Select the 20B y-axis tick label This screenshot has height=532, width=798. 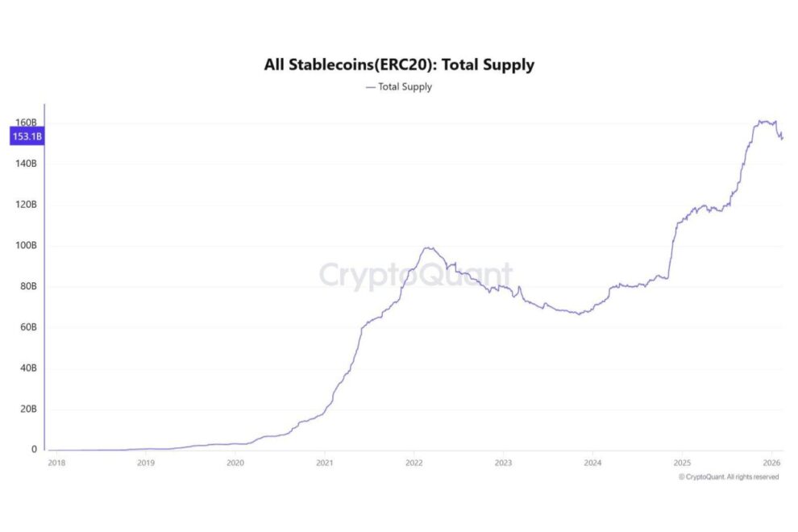click(x=27, y=409)
